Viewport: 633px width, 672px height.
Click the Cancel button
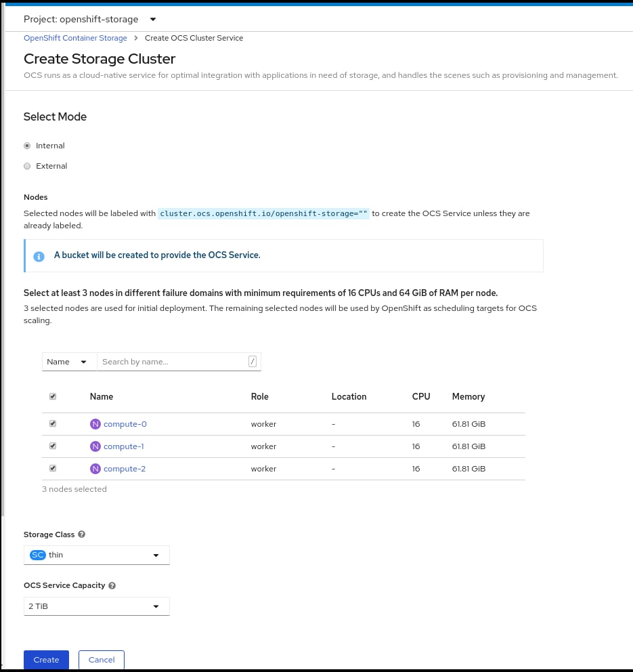click(x=102, y=660)
